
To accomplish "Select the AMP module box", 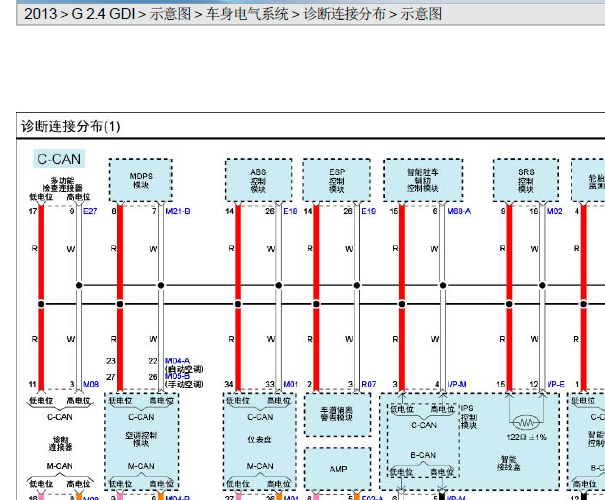I will click(338, 469).
